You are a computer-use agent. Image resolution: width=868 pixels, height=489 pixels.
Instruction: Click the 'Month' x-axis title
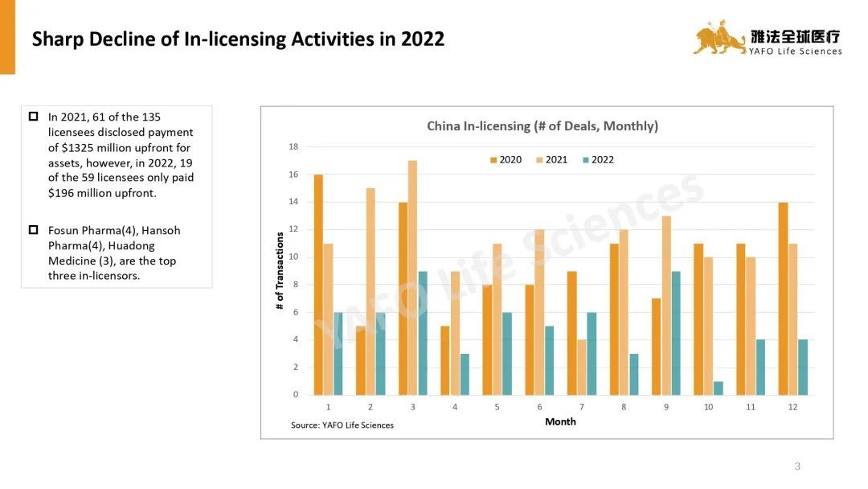click(560, 421)
